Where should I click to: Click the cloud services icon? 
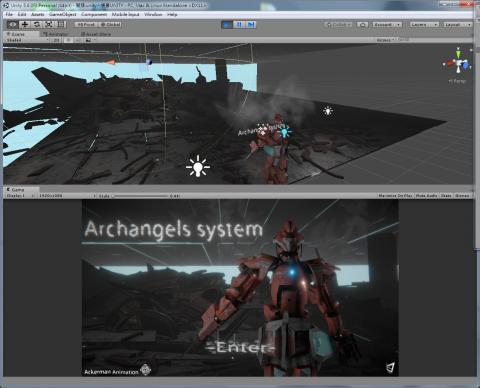[x=363, y=25]
